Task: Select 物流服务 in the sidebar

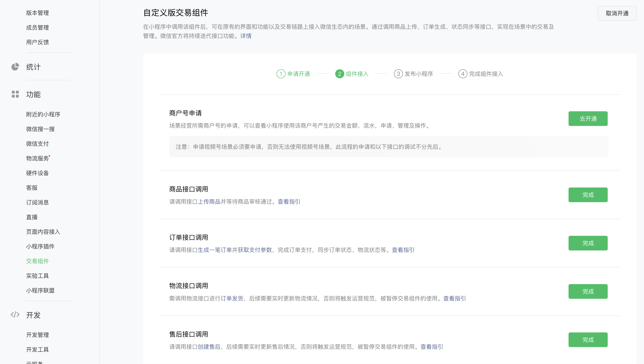Action: (x=37, y=158)
